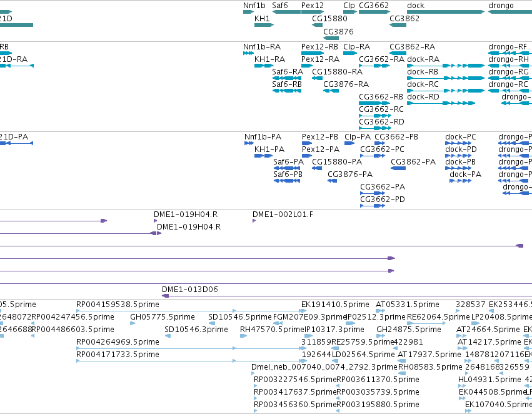
Task: Select the CG15880-RA transcript label
Action: (337, 72)
